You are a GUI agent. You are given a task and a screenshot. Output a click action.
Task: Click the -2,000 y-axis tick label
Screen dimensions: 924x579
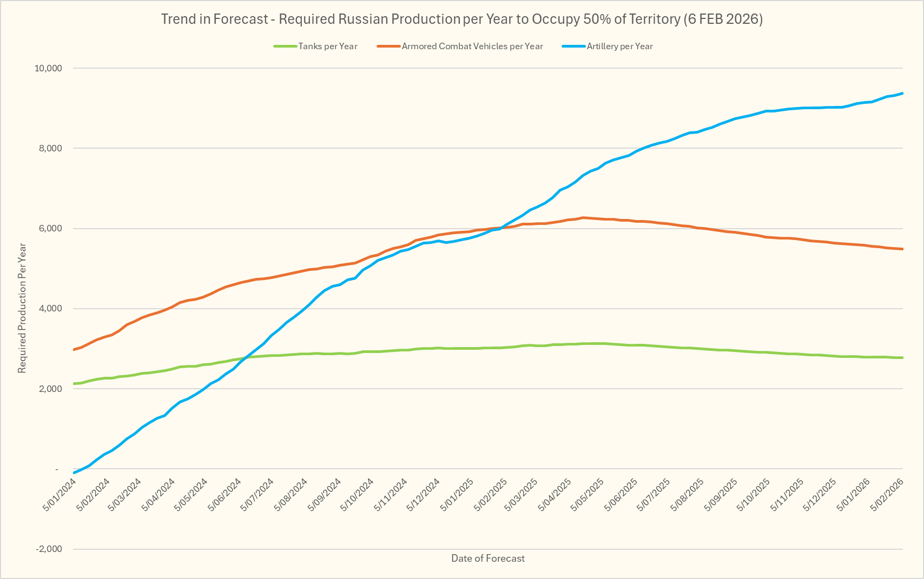(x=49, y=549)
